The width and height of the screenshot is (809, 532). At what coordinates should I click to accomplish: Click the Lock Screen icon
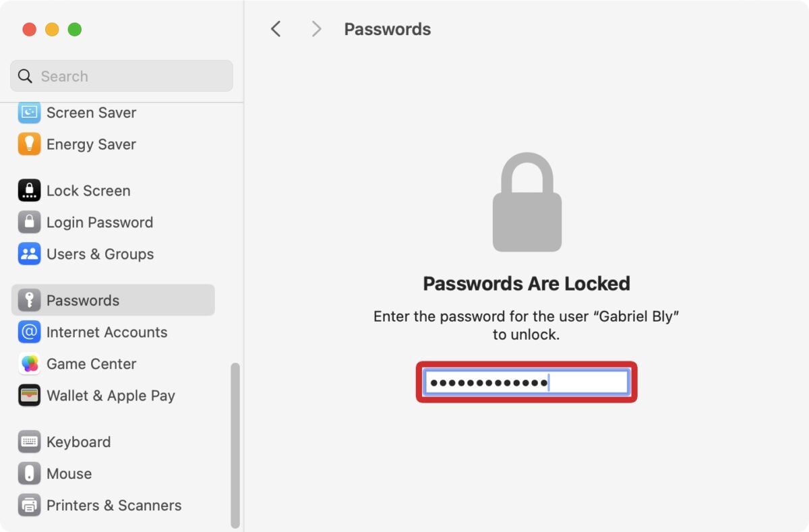[x=29, y=191]
